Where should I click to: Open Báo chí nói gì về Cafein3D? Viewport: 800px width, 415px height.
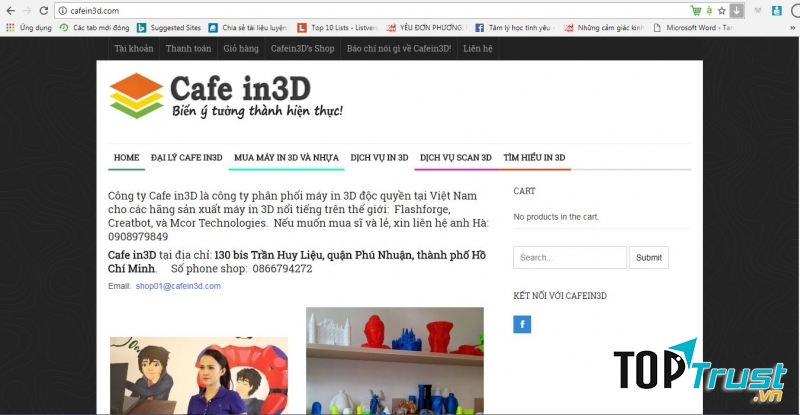point(399,48)
